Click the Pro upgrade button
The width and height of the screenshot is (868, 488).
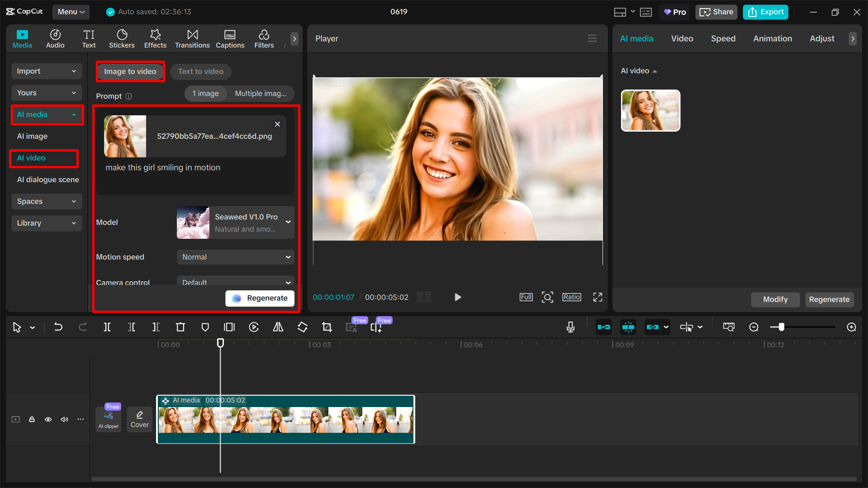click(675, 12)
